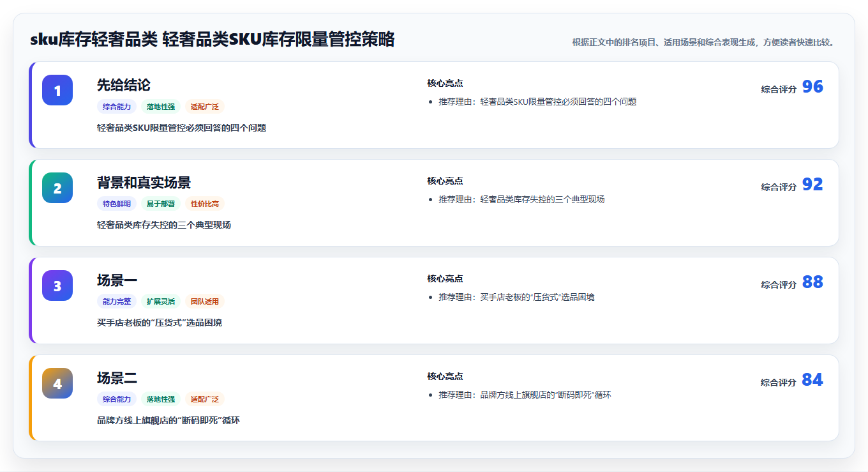Select bullet 推荐理由：买手店老板的“压货式”选品困境

[516, 297]
